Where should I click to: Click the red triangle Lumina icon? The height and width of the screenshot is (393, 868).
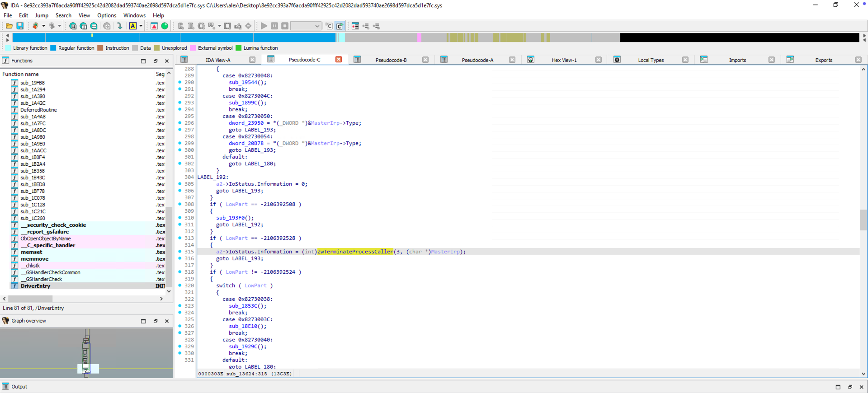point(154,26)
